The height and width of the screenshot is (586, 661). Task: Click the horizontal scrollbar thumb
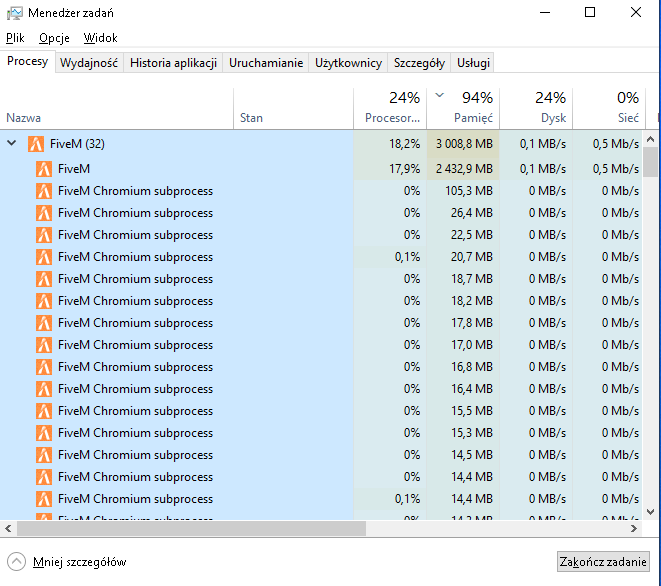(x=191, y=528)
